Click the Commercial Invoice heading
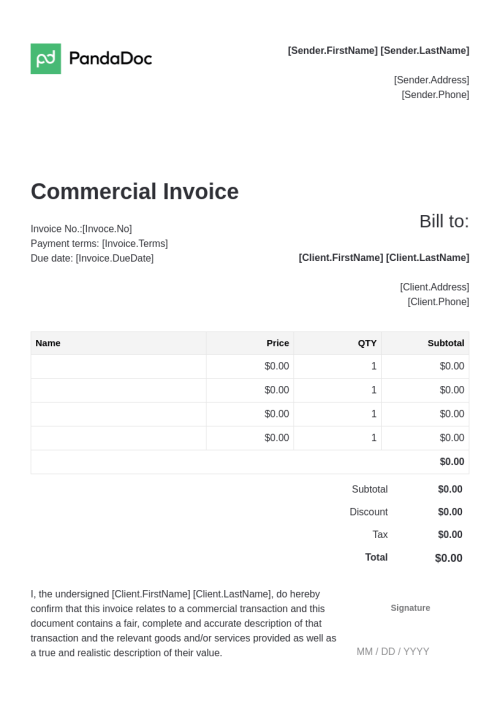The image size is (500, 704). [x=135, y=192]
